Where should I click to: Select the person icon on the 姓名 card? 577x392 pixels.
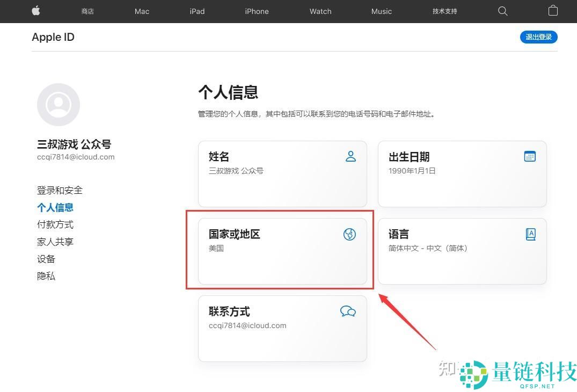coord(350,156)
